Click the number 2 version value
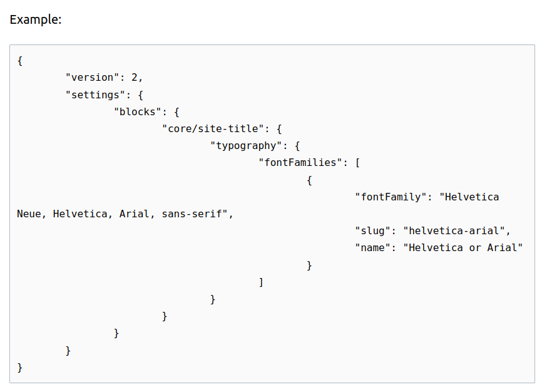 [135, 78]
